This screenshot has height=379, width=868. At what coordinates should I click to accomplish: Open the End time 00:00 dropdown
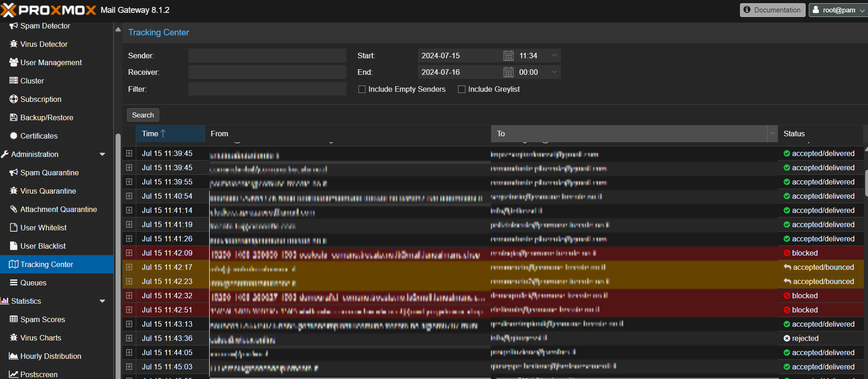(554, 72)
